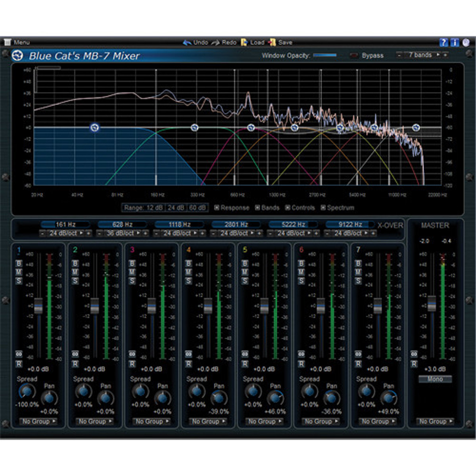Solo band 3 with the S button
Viewport: 476px width, 476px height.
[132, 281]
